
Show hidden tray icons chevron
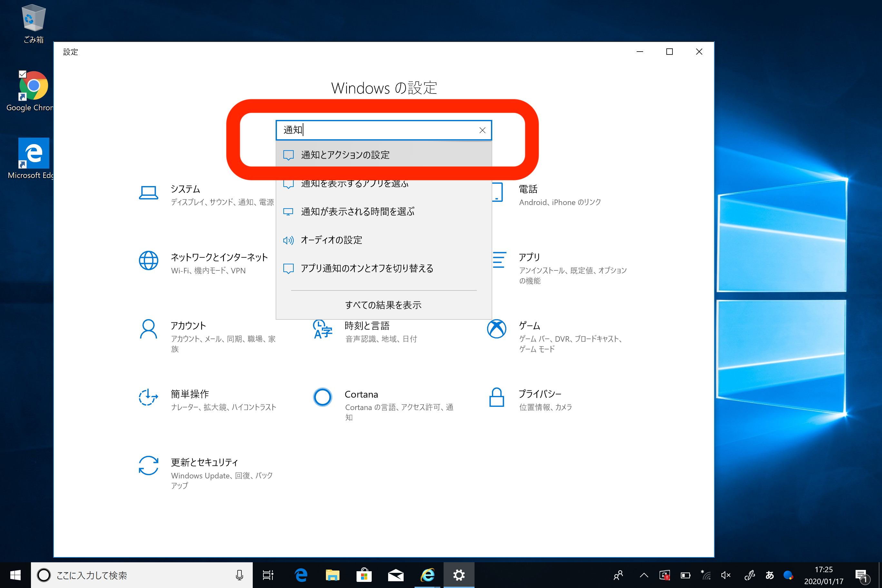(644, 575)
